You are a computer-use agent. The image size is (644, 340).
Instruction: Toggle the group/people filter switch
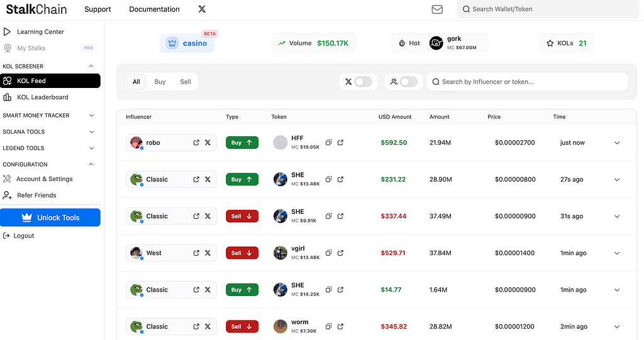click(x=409, y=82)
